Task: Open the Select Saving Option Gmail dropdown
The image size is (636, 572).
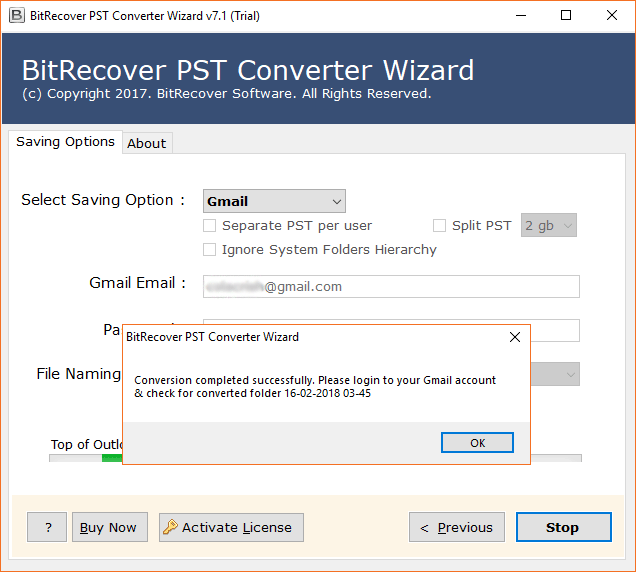Action: click(274, 201)
